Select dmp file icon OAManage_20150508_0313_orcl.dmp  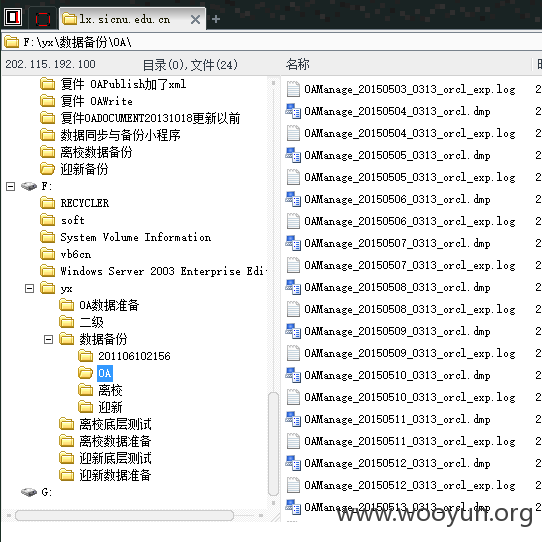pos(293,287)
